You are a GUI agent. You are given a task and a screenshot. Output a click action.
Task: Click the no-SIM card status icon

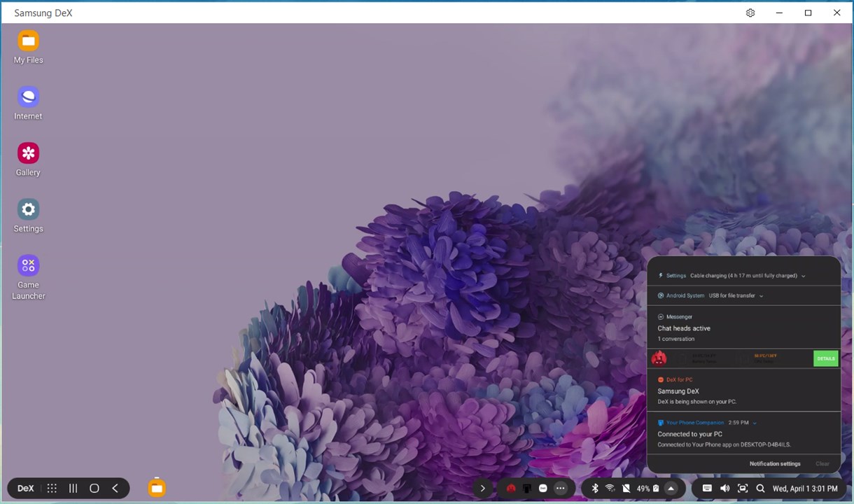tap(626, 489)
